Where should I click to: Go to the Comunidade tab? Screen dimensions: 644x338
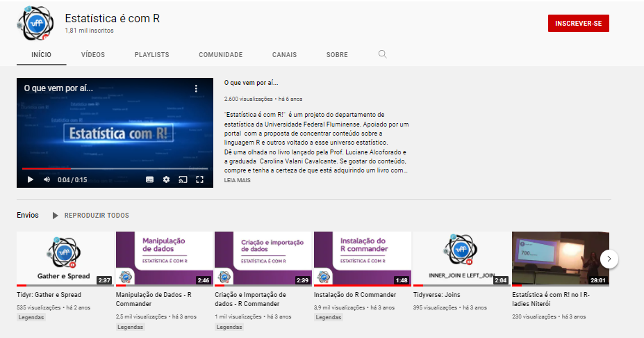point(220,55)
